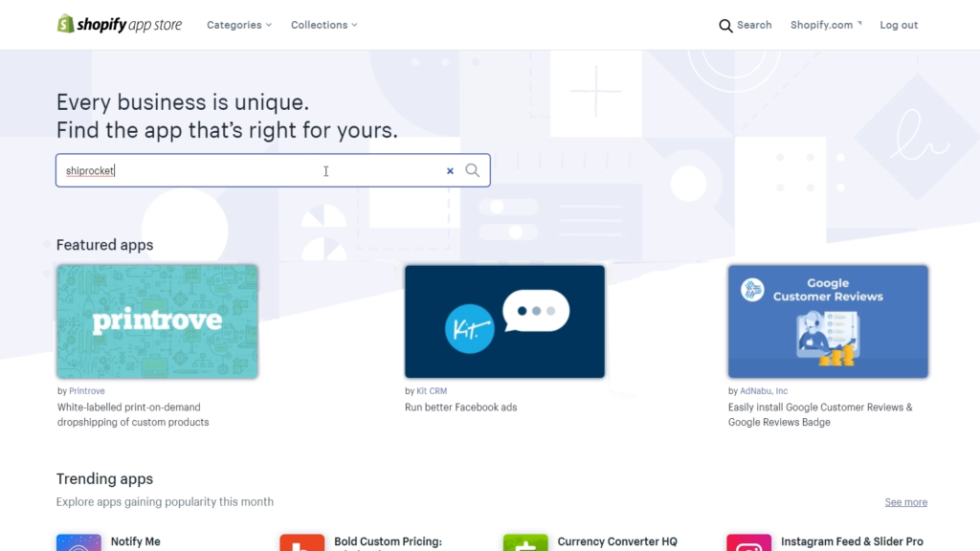Click See more for trending apps
980x551 pixels.
[x=905, y=502]
